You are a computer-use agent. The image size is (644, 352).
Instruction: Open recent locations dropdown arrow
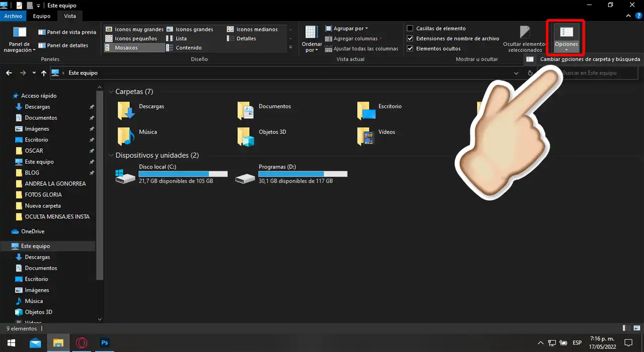click(x=34, y=73)
